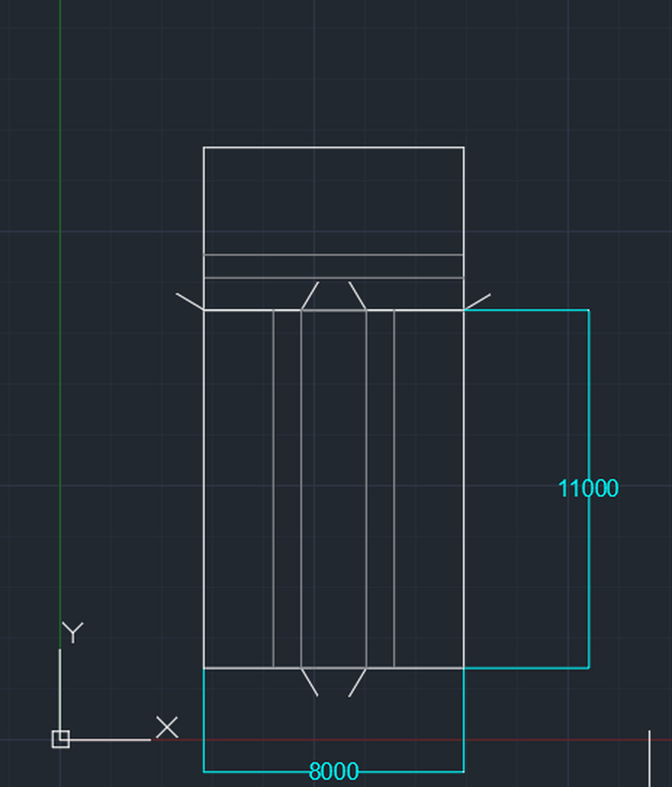Click the UCS origin square icon
This screenshot has height=787, width=672.
click(61, 739)
